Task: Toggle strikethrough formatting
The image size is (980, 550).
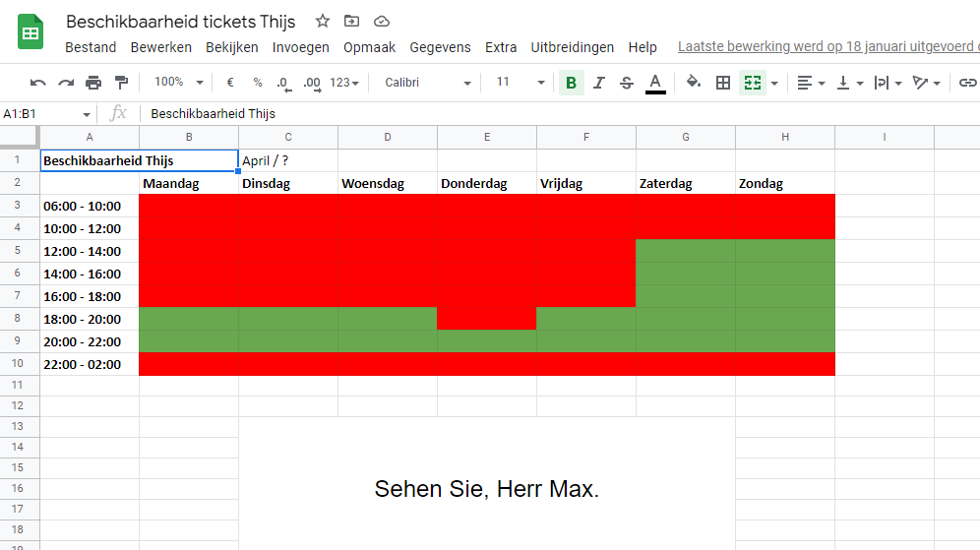Action: 627,83
